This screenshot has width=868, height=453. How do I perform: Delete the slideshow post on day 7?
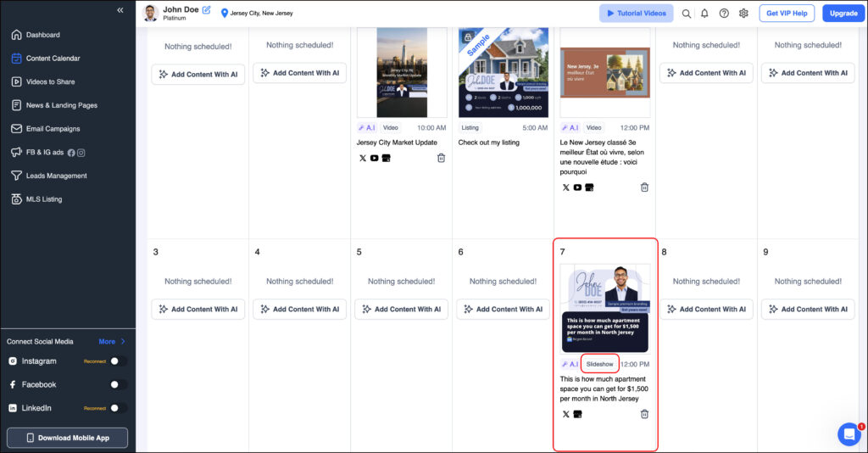644,414
